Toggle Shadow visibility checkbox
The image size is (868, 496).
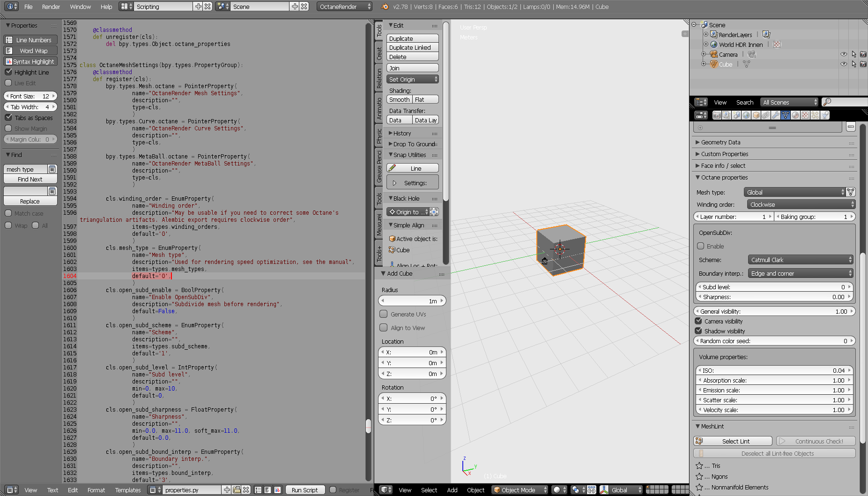tap(698, 331)
